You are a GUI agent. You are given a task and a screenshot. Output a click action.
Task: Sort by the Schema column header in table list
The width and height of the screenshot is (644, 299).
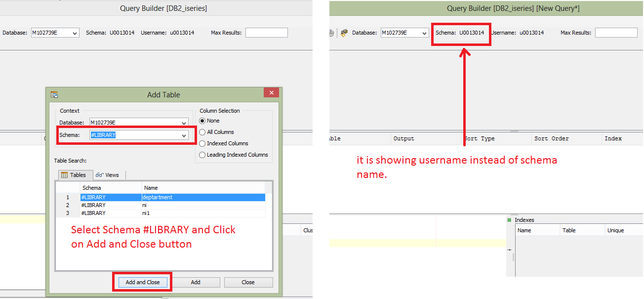tap(111, 188)
